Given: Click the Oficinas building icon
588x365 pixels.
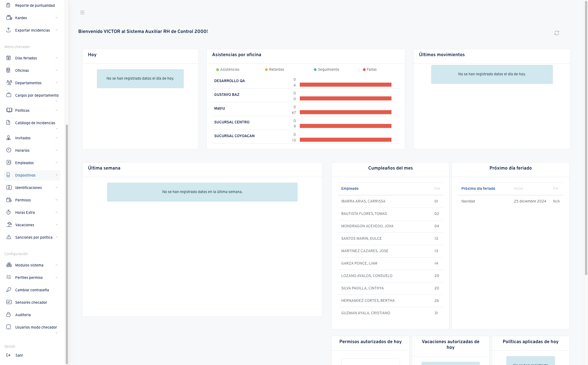Looking at the screenshot, I should pyautogui.click(x=8, y=70).
